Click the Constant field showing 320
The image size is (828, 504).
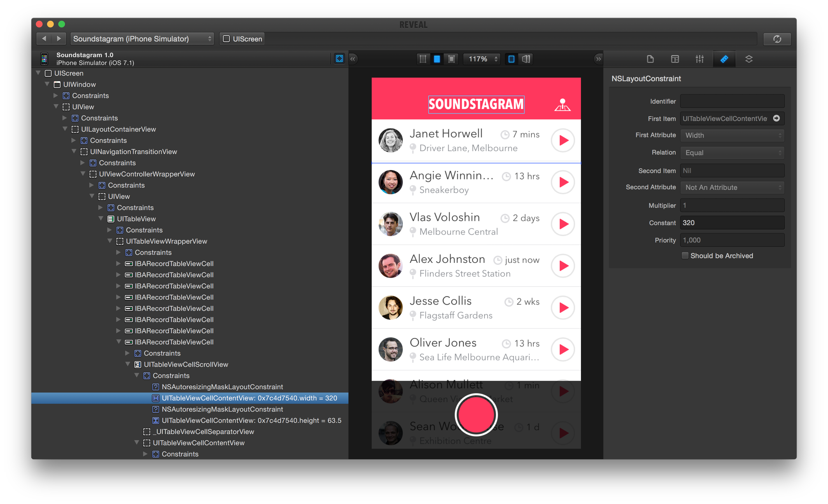732,223
